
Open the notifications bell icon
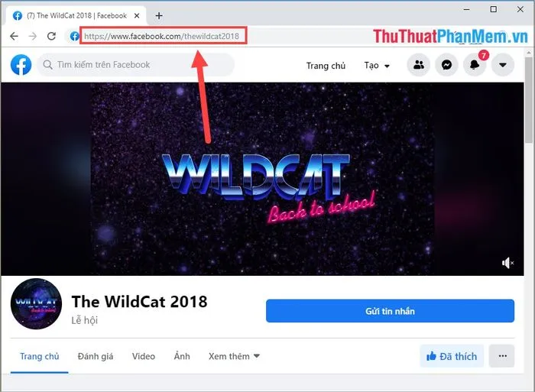tap(475, 65)
